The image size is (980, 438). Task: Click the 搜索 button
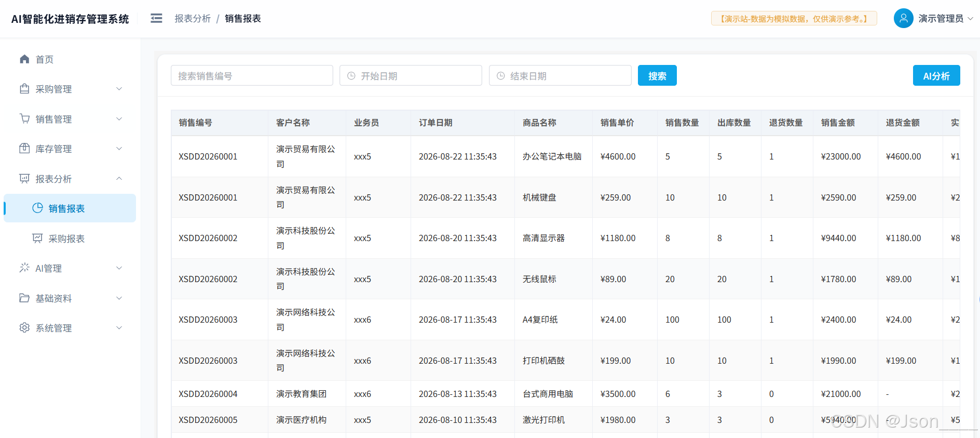(657, 75)
